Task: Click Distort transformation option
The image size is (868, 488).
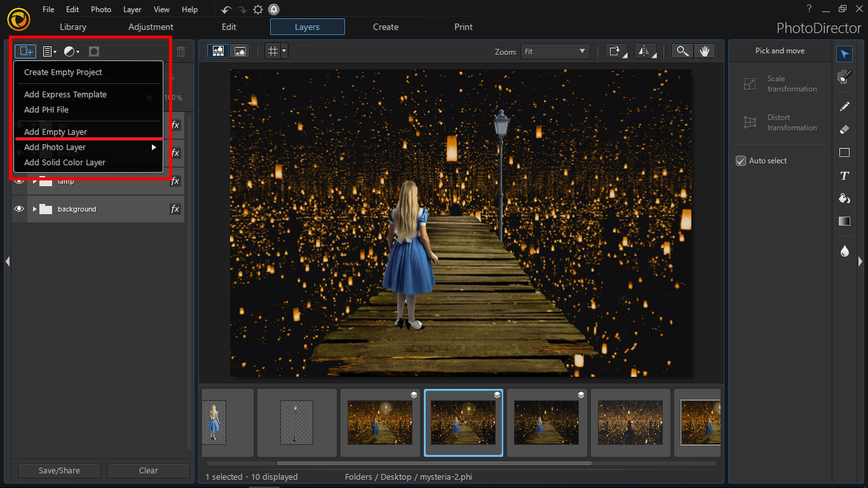Action: 780,123
